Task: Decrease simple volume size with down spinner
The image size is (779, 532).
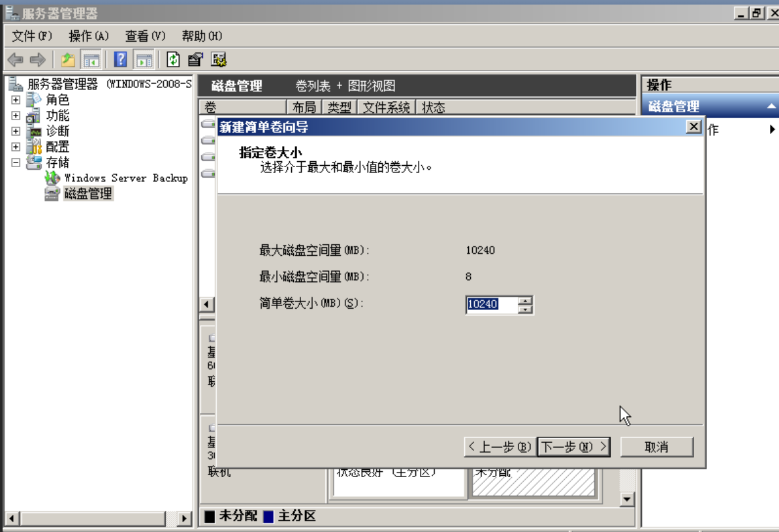Action: (524, 309)
